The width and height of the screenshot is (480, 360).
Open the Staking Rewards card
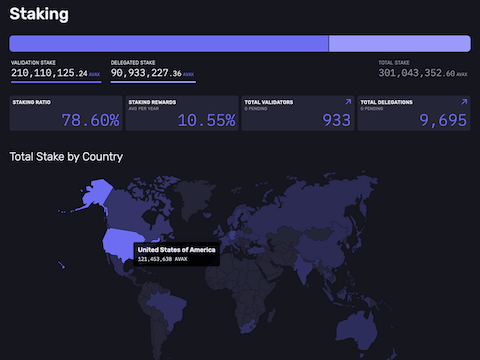pyautogui.click(x=182, y=113)
